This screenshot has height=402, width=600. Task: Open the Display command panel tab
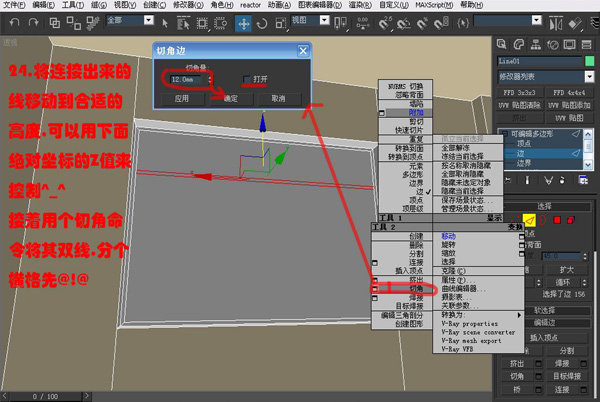pyautogui.click(x=569, y=45)
